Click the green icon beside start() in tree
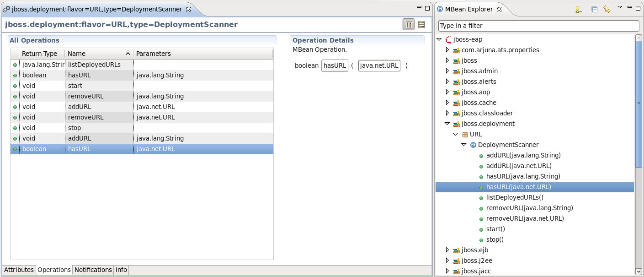 tap(481, 229)
